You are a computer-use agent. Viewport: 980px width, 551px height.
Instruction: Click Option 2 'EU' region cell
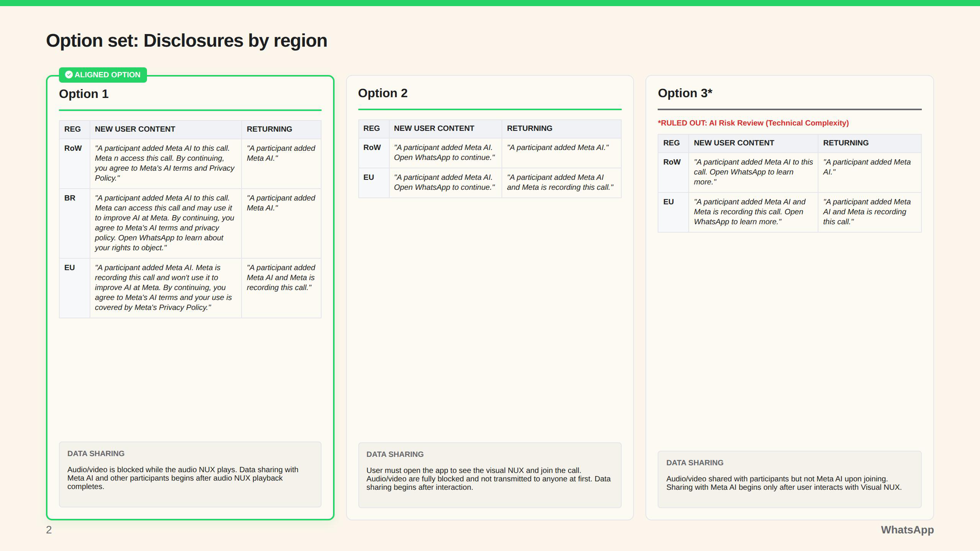click(x=374, y=183)
